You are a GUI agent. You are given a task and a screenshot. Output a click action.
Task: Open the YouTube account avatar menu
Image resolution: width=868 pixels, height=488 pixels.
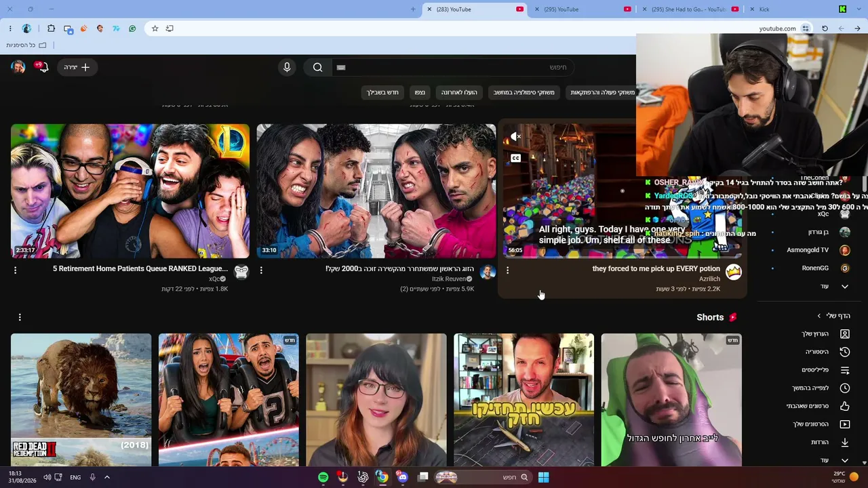tap(18, 67)
